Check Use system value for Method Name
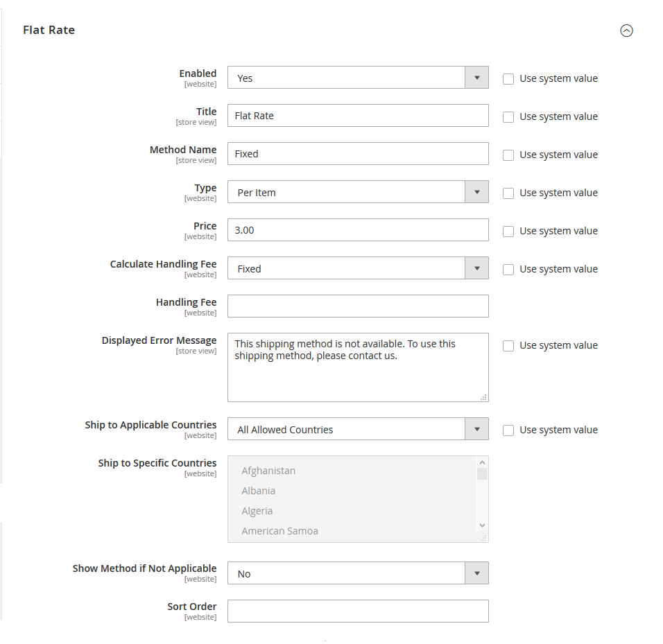The width and height of the screenshot is (663, 644). [508, 155]
